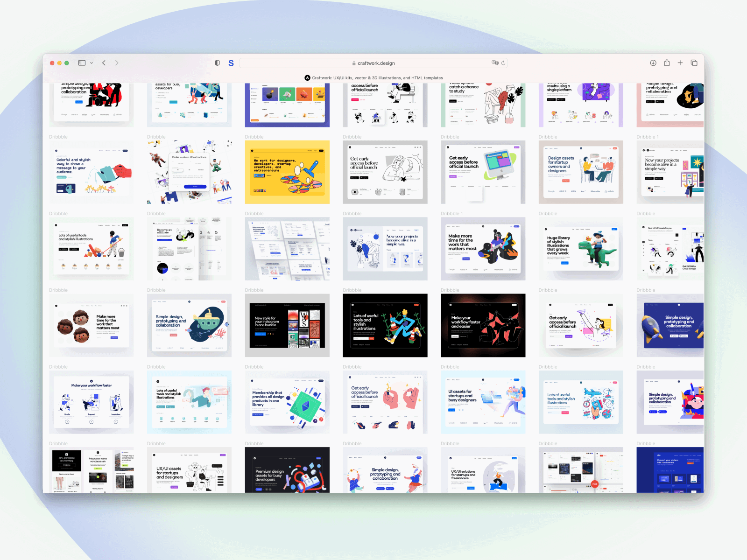This screenshot has width=747, height=560.
Task: Open the yellow 'We work for designers' thumbnail
Action: click(287, 172)
